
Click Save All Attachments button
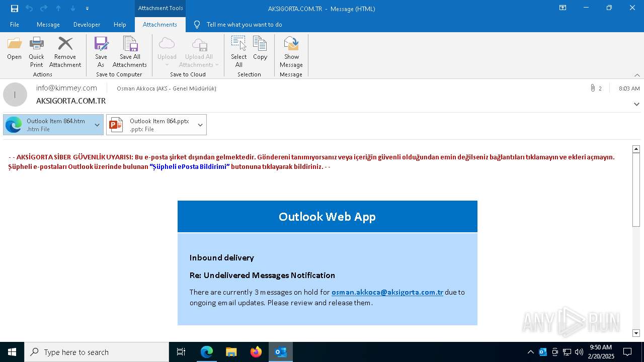130,52
